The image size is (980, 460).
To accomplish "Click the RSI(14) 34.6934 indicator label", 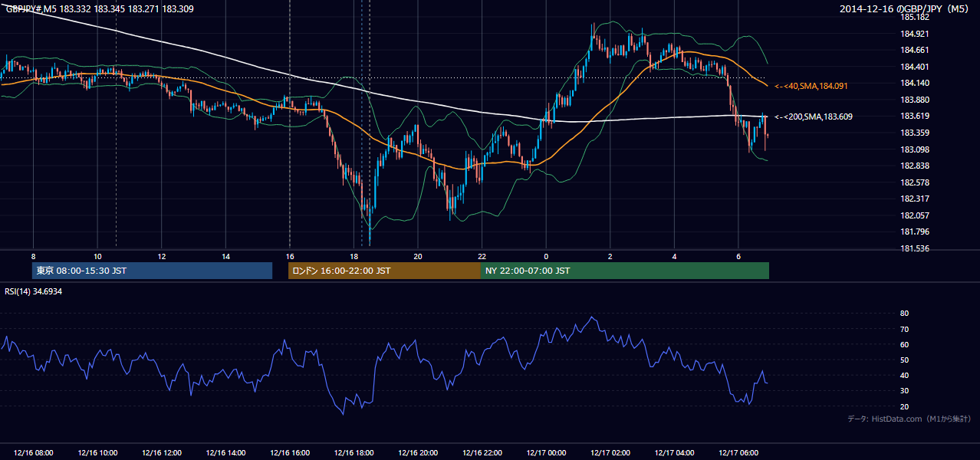I will (34, 291).
